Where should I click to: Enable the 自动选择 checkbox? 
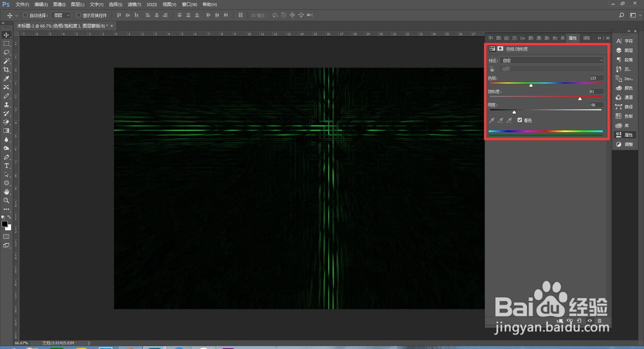(25, 15)
